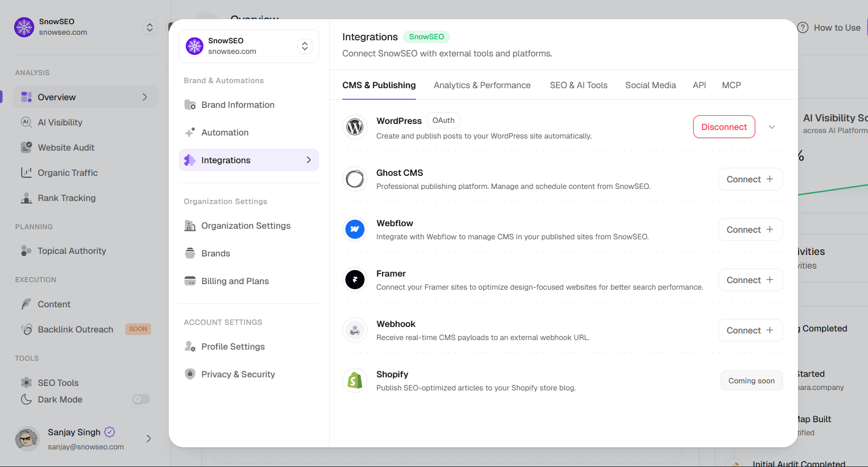Click the Organization Settings building icon

pos(190,226)
